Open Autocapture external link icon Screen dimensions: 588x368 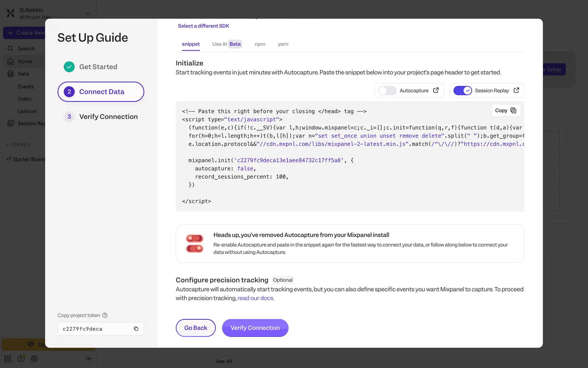436,90
